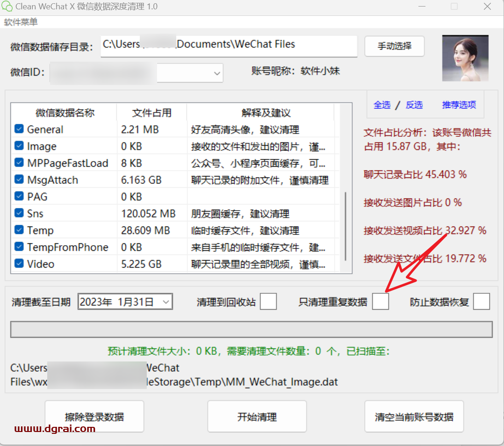Enable 清理到回收站 checkbox
Image resolution: width=504 pixels, height=446 pixels.
click(268, 302)
